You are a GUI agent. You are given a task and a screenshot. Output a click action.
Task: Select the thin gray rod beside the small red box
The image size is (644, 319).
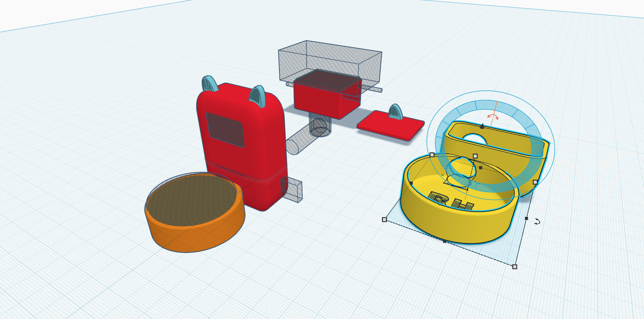(371, 88)
